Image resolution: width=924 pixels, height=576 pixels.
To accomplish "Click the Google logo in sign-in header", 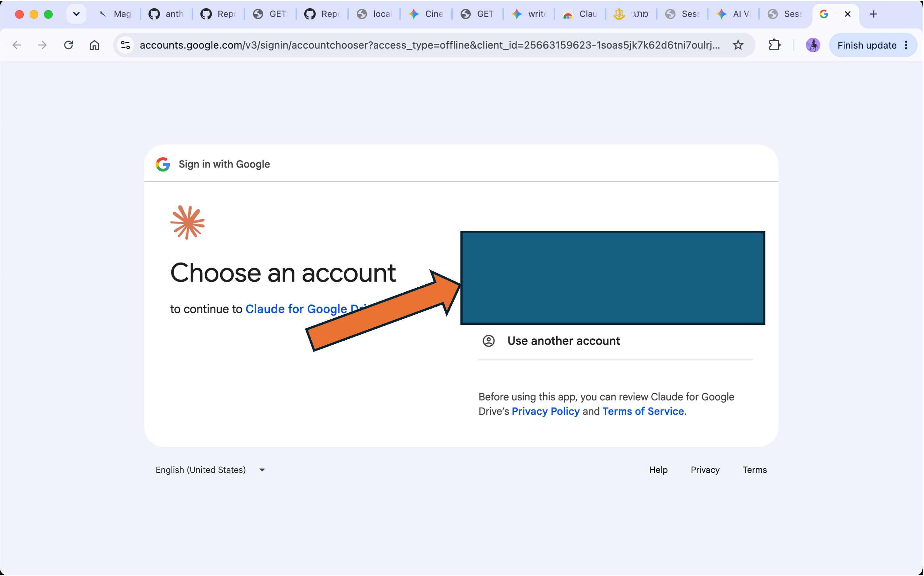I will coord(162,164).
